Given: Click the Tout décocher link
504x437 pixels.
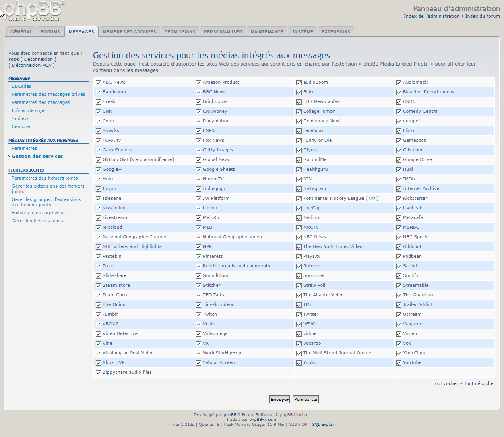Looking at the screenshot, I should [479, 383].
